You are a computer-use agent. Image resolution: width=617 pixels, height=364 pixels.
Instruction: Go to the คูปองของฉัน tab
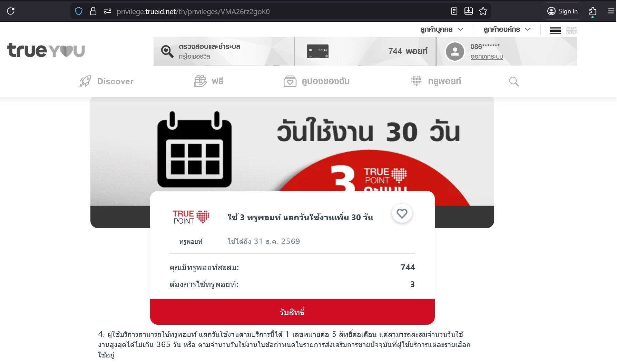(316, 81)
